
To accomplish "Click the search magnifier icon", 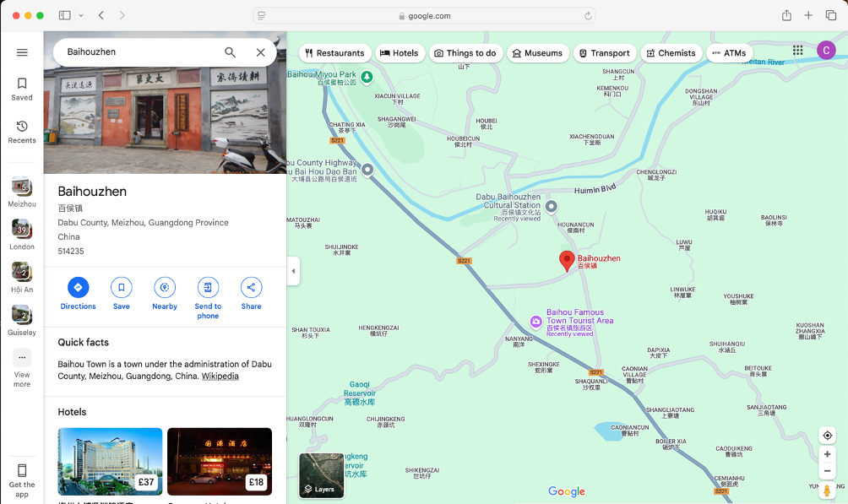I will [x=230, y=51].
